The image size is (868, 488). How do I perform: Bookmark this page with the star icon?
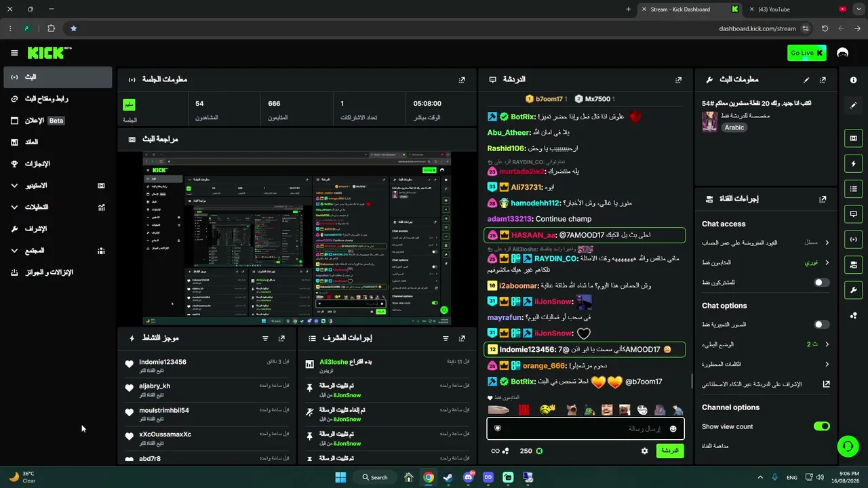tap(73, 28)
